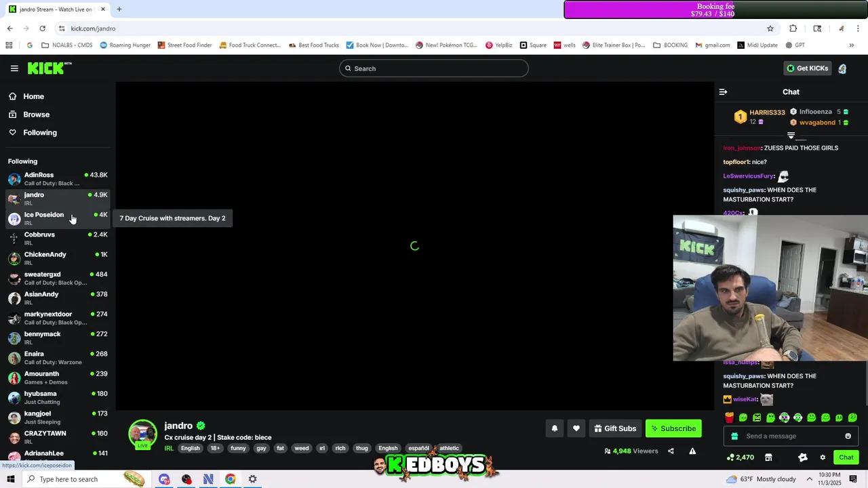Image resolution: width=868 pixels, height=488 pixels.
Task: Click the share stream icon
Action: [x=671, y=451]
